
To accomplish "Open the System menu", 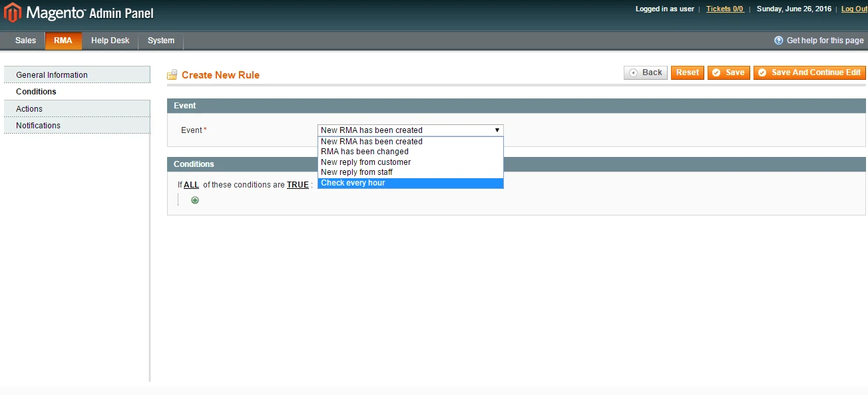I will click(x=160, y=41).
